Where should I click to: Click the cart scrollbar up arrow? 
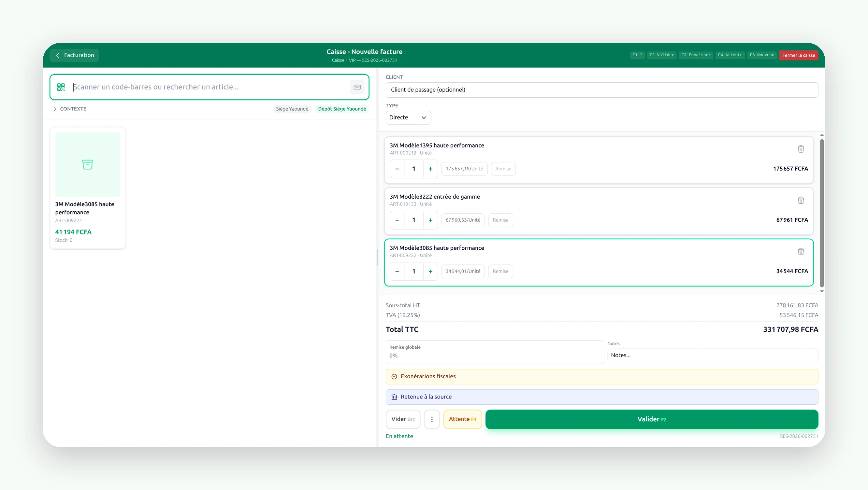pyautogui.click(x=822, y=135)
